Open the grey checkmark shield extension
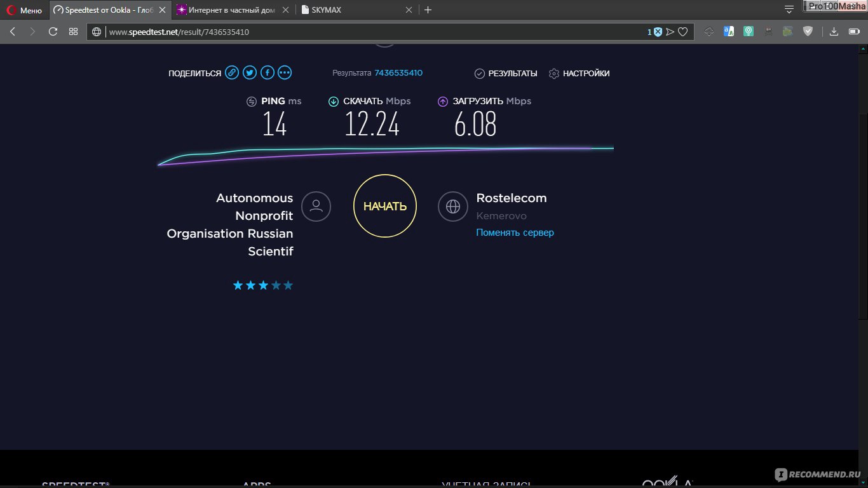The image size is (868, 488). (x=808, y=31)
